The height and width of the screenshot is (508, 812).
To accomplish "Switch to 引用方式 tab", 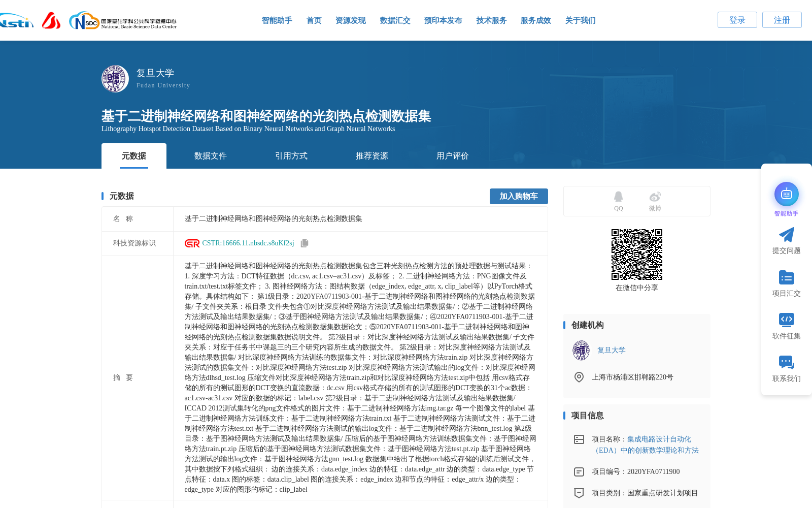I will 291,156.
